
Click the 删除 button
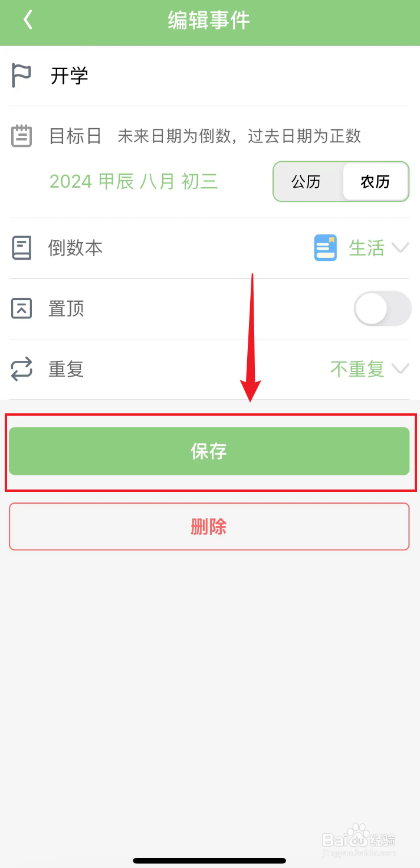[209, 526]
